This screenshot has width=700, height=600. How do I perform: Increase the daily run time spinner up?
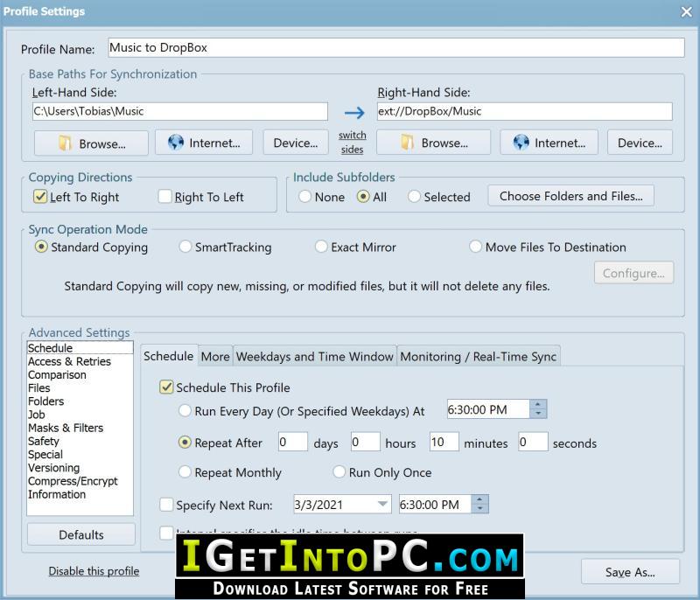[538, 405]
